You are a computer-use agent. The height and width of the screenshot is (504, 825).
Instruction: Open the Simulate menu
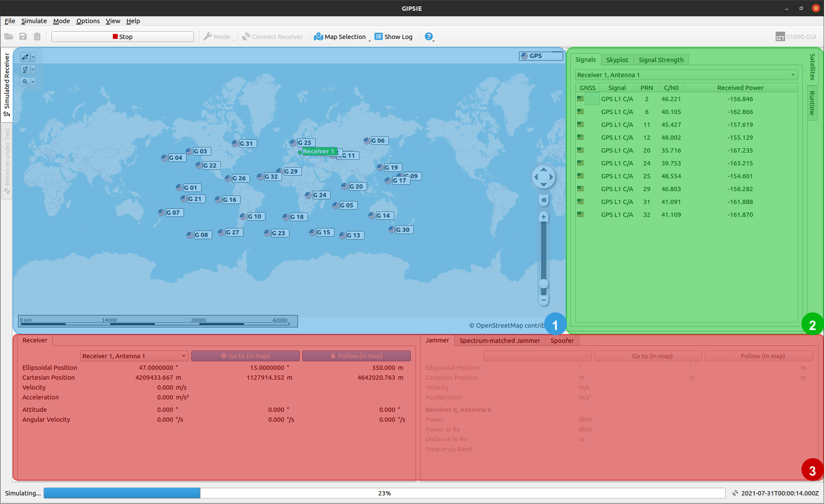[34, 21]
